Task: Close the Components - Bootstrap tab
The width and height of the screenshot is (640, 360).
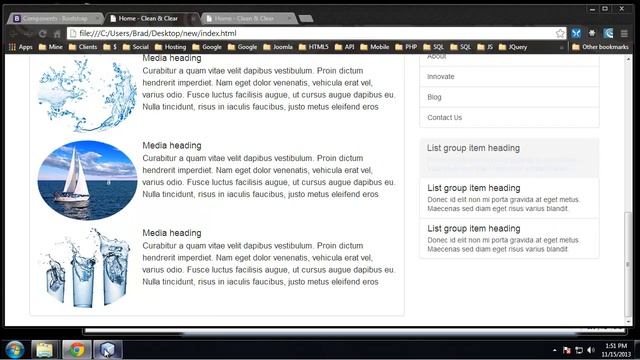Action: click(98, 18)
